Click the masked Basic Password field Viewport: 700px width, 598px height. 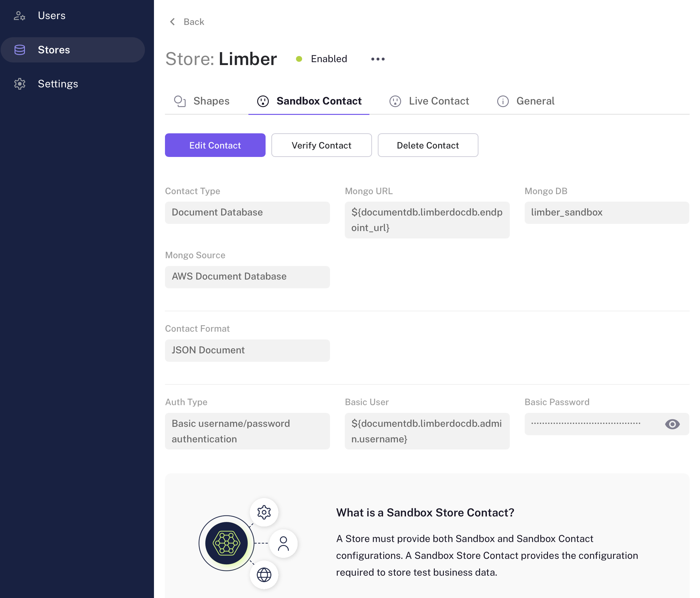pos(607,424)
